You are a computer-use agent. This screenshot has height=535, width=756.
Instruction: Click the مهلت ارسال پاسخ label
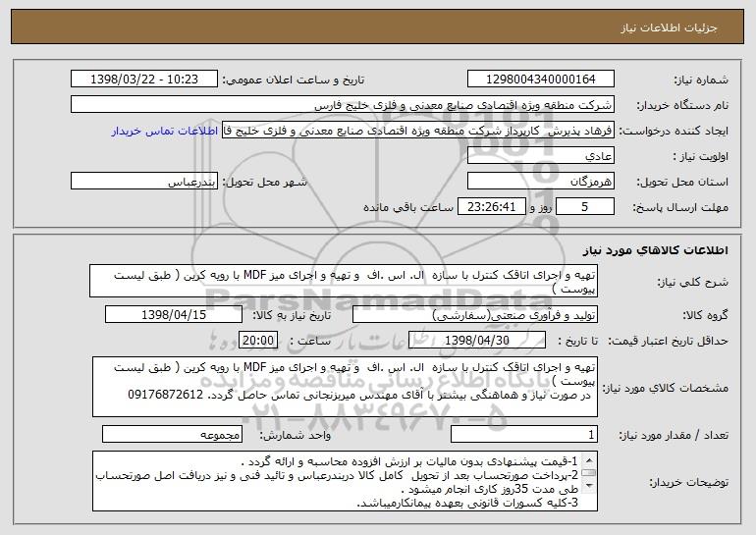pos(680,208)
